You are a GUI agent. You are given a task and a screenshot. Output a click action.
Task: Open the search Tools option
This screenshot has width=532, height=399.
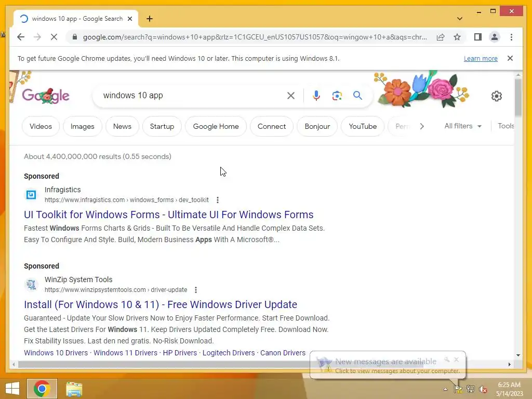pyautogui.click(x=506, y=126)
